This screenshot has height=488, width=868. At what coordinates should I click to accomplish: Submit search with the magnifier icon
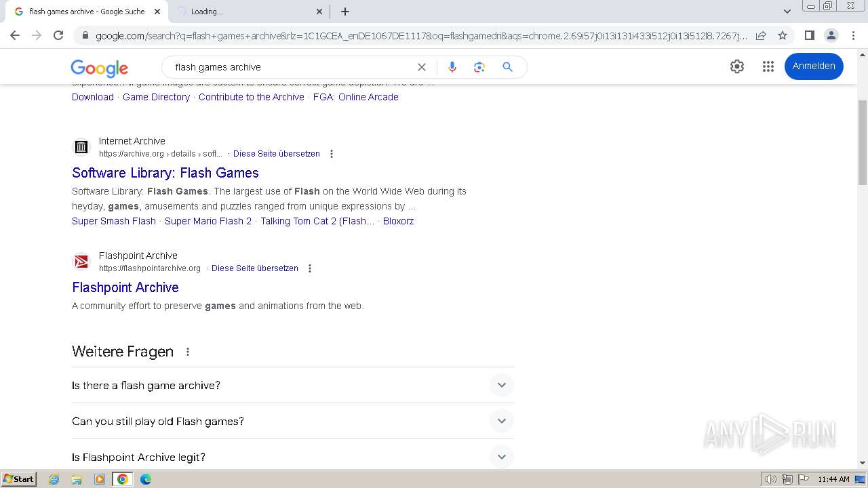507,67
